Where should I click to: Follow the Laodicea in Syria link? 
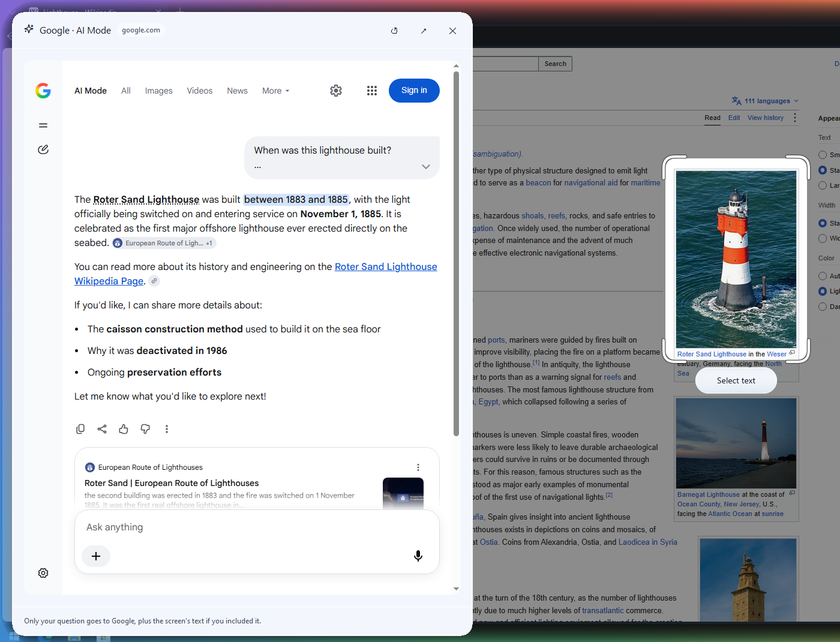click(648, 542)
